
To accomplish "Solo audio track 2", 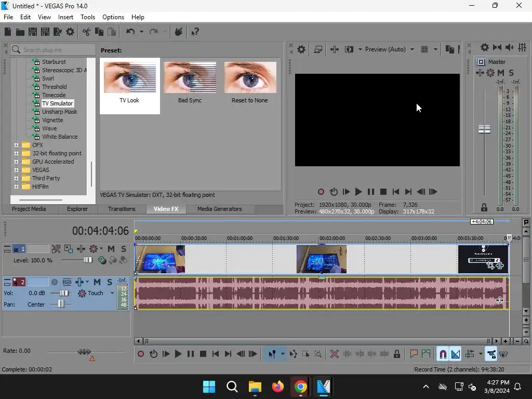I will point(110,282).
